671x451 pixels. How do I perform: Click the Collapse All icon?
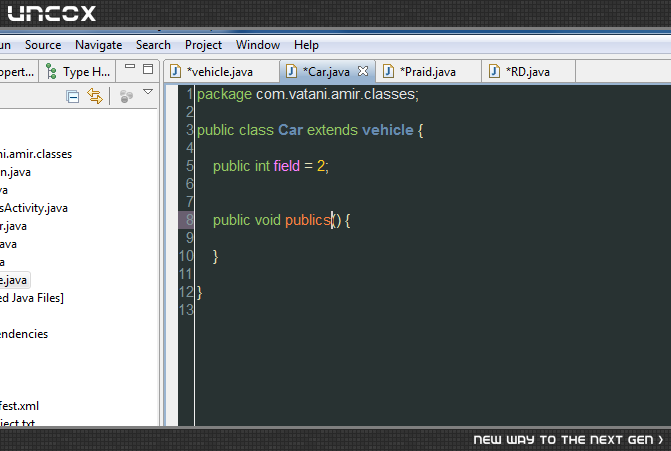tap(73, 97)
